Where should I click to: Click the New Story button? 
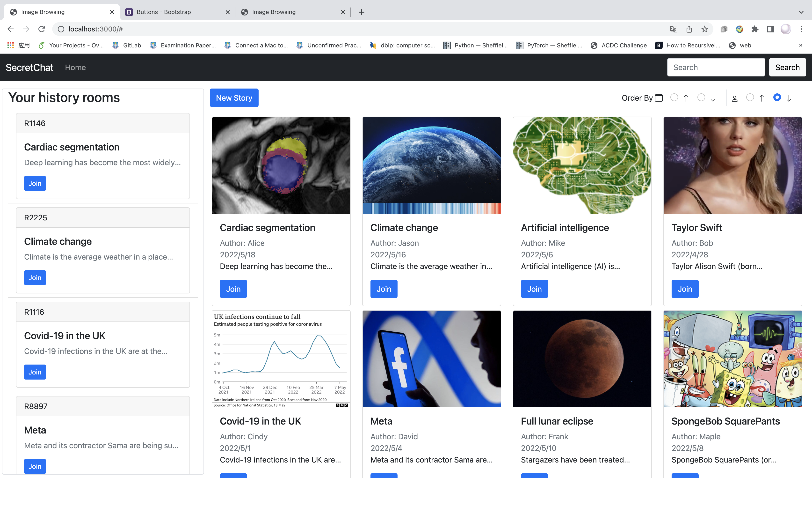click(x=234, y=98)
